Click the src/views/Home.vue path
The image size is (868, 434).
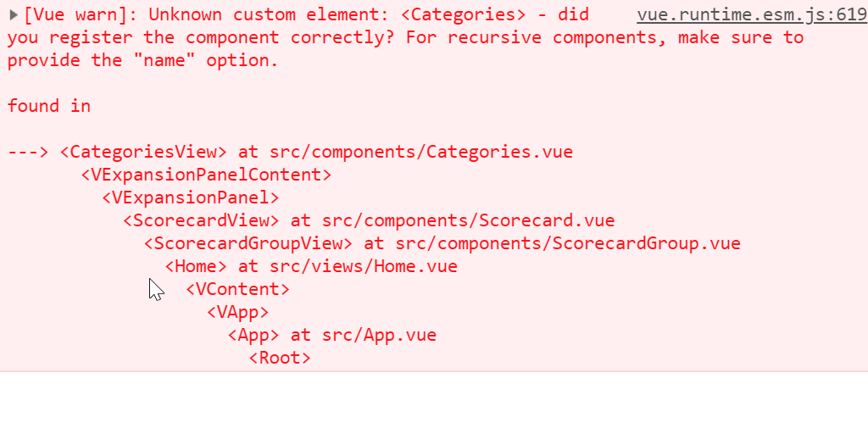pos(364,267)
